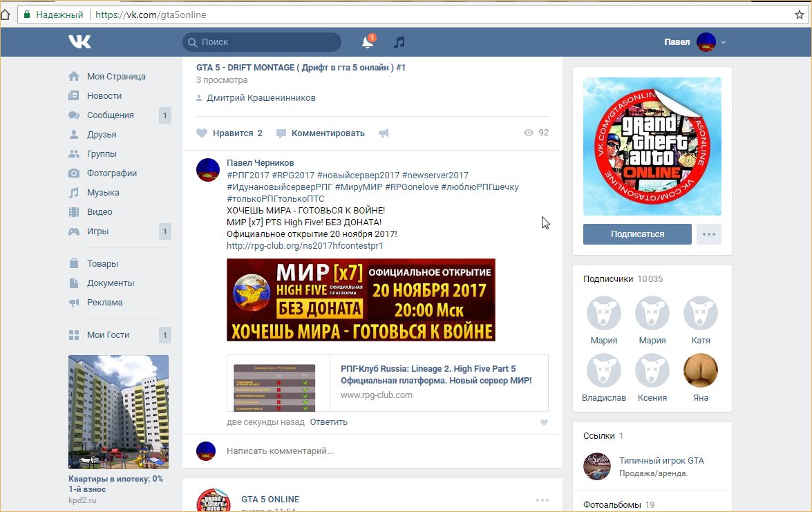The width and height of the screenshot is (812, 512).
Task: Share post via megaphone repost icon
Action: click(x=384, y=133)
